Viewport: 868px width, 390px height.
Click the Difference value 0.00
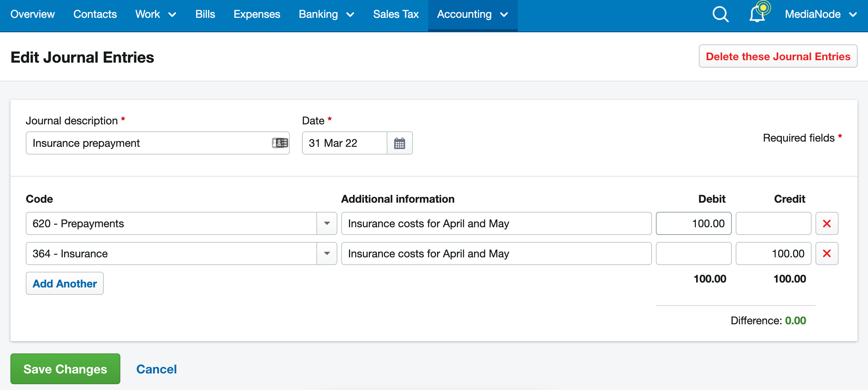click(x=795, y=320)
